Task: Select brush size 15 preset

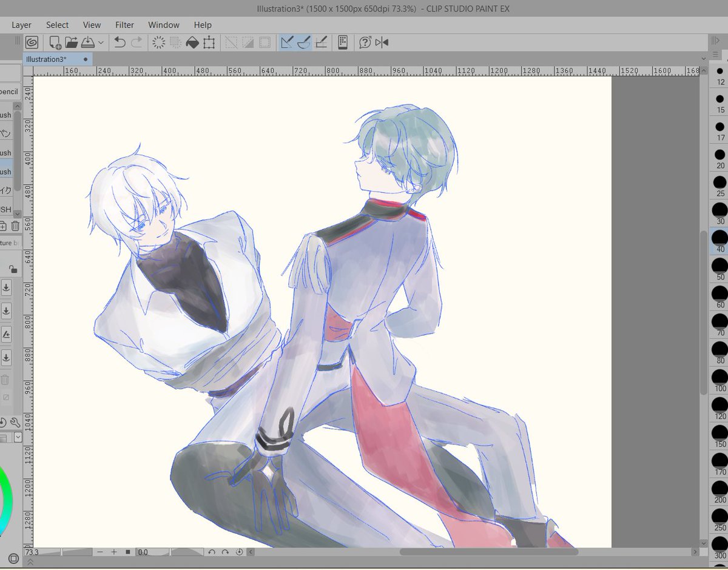Action: (x=720, y=103)
